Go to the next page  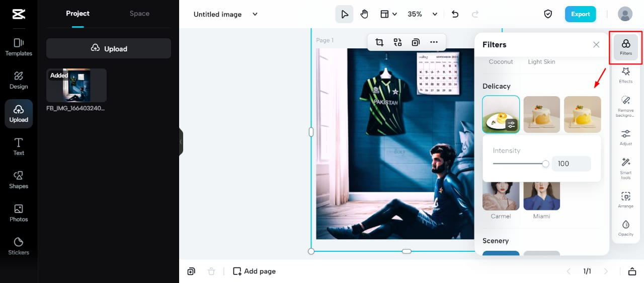point(606,271)
